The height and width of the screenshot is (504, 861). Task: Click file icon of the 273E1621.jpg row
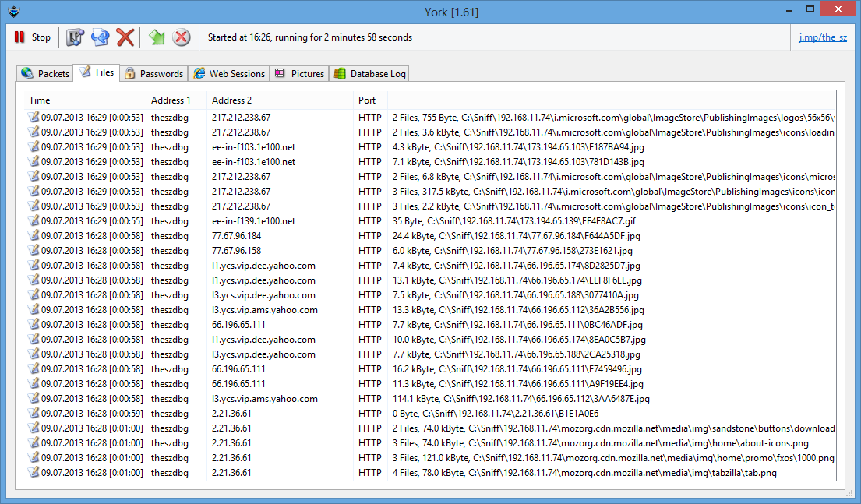[34, 250]
